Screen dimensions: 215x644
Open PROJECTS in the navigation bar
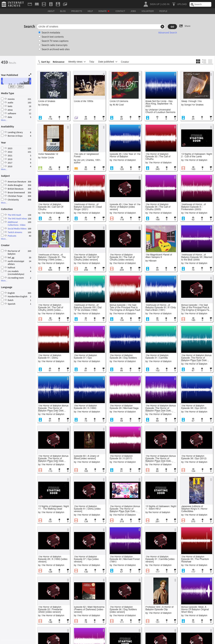pyautogui.click(x=77, y=11)
